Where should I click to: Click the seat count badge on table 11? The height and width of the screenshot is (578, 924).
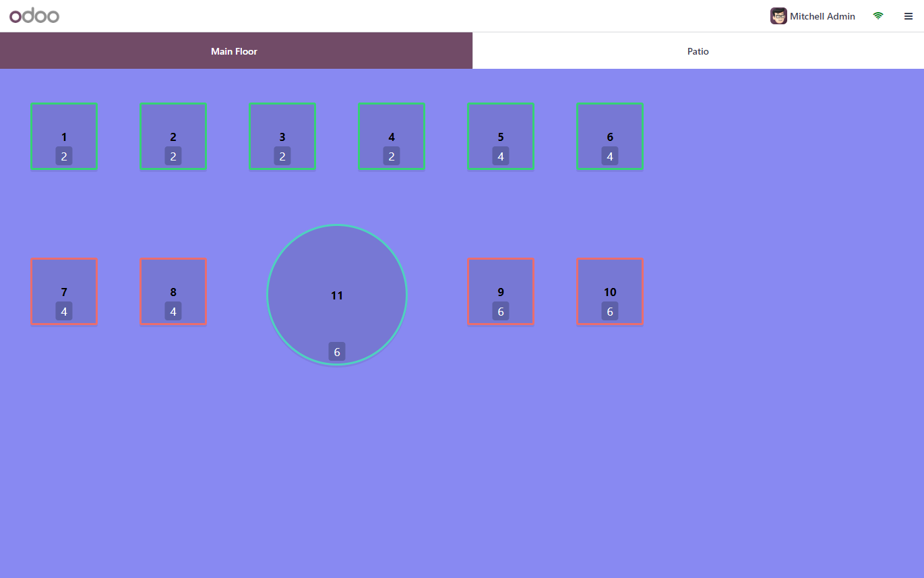click(337, 351)
